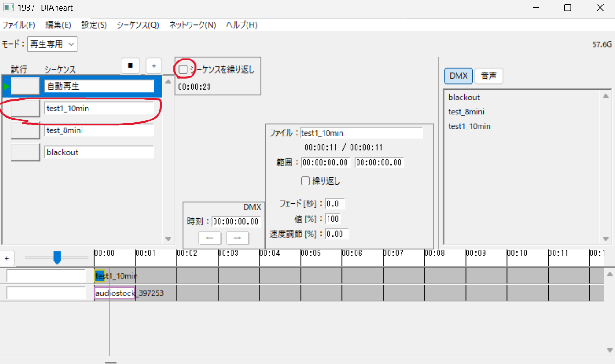
Task: Click the plus button to add sequence
Action: (x=154, y=66)
